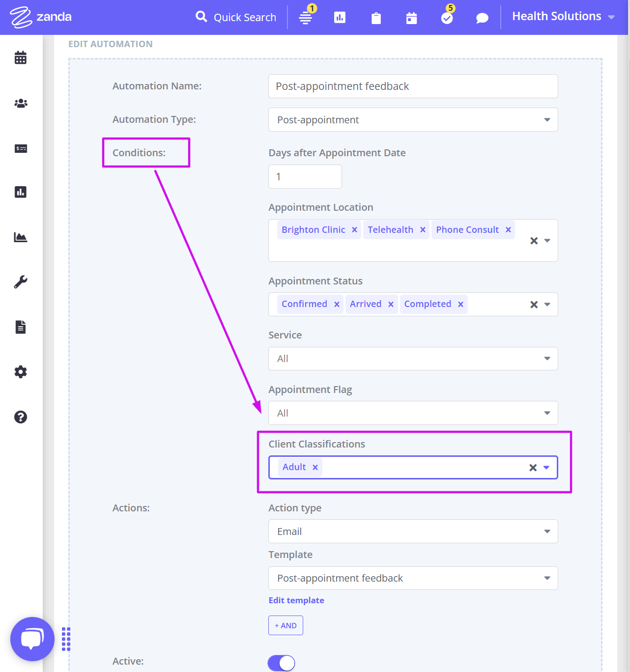Click the Edit template link
This screenshot has width=630, height=672.
tap(296, 600)
